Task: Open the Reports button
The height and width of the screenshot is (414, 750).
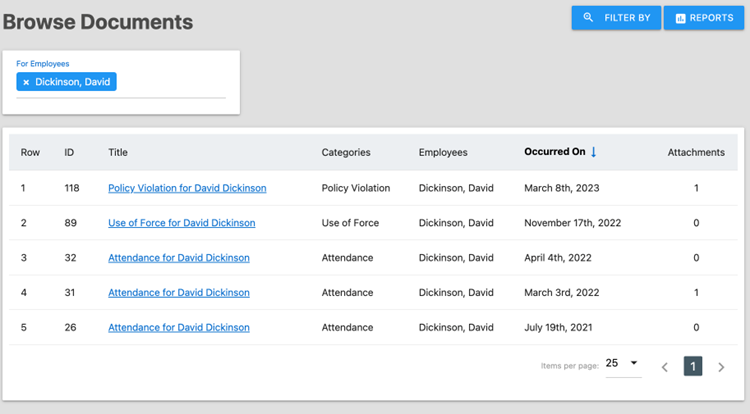Action: 704,18
